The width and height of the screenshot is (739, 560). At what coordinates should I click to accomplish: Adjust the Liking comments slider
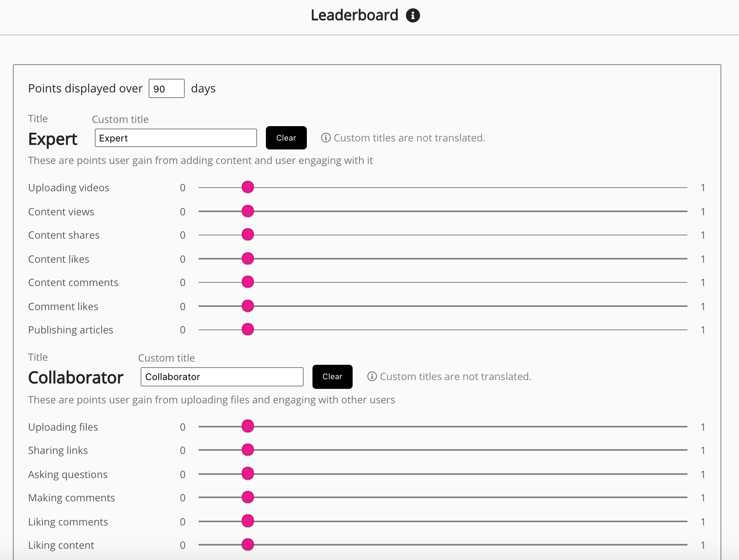[x=248, y=521]
